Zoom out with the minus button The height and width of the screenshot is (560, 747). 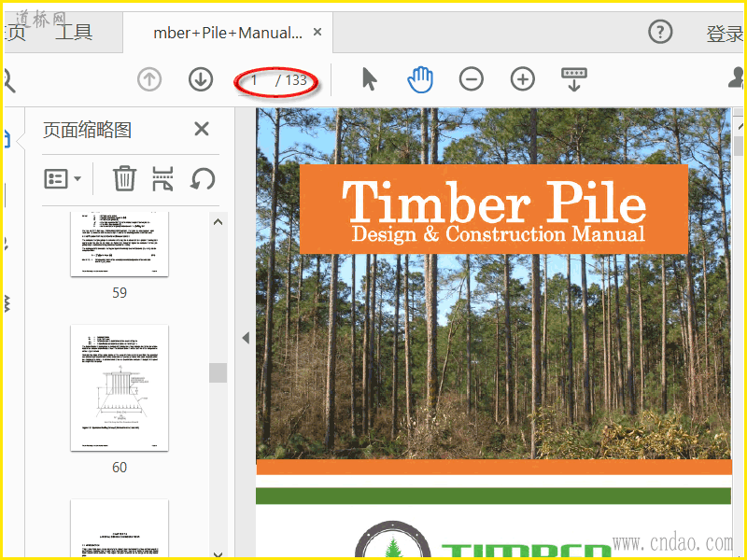(x=472, y=79)
